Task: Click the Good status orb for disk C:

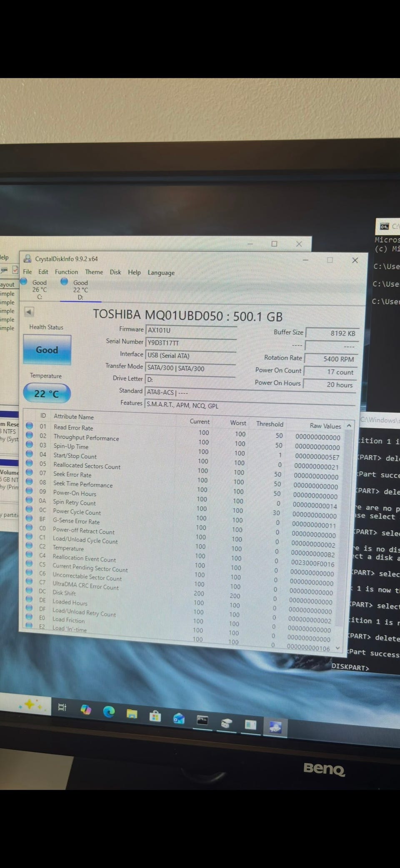Action: [24, 281]
